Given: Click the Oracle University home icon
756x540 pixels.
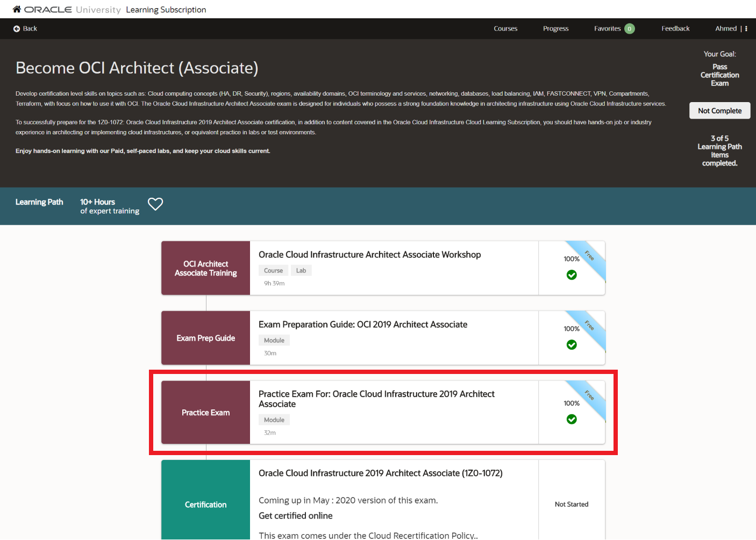Looking at the screenshot, I should tap(17, 9).
